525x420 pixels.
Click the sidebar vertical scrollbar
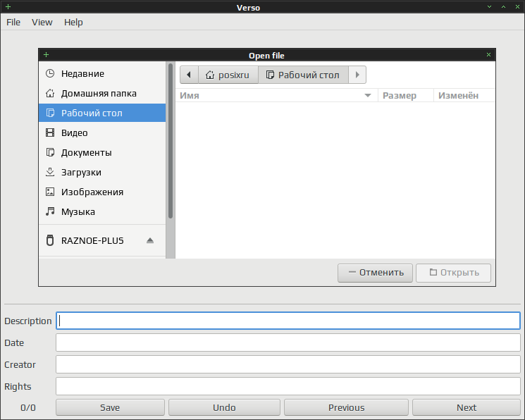171,141
